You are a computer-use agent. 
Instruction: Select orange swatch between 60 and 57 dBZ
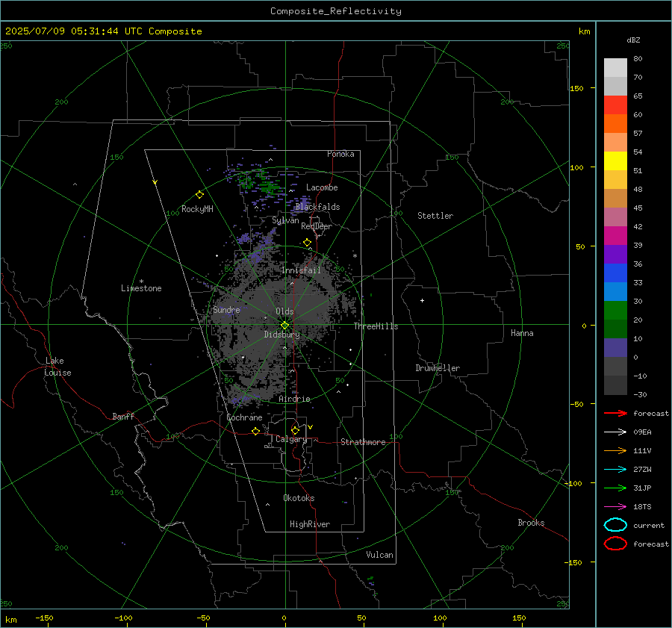click(x=615, y=123)
